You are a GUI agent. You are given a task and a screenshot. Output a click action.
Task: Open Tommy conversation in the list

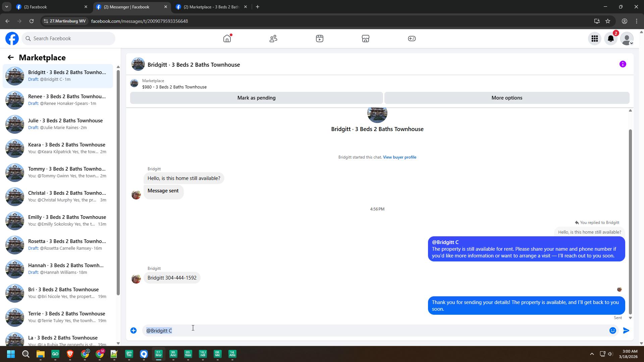tap(58, 172)
